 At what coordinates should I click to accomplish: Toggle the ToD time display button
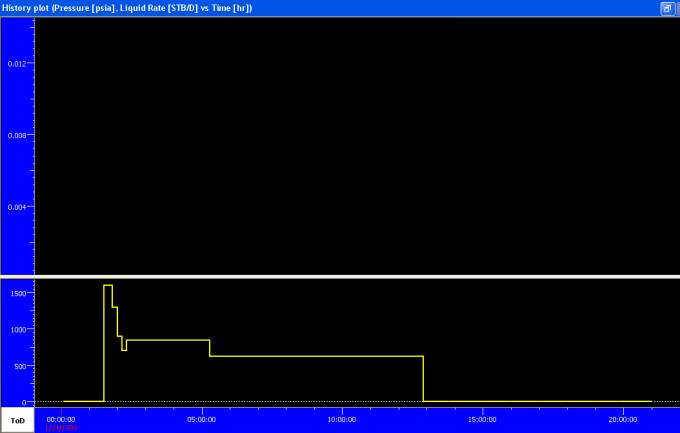(17, 420)
